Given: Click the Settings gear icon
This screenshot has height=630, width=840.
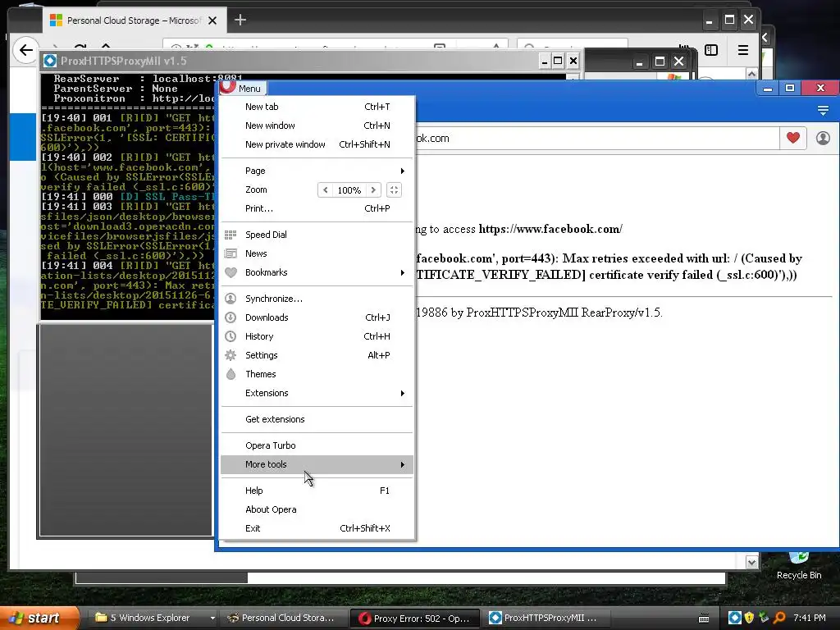Looking at the screenshot, I should [x=231, y=354].
